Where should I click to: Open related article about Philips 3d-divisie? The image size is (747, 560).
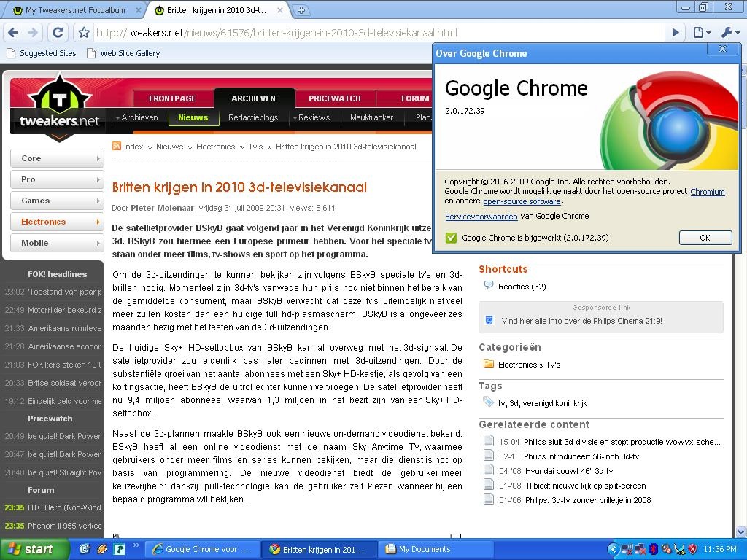622,442
